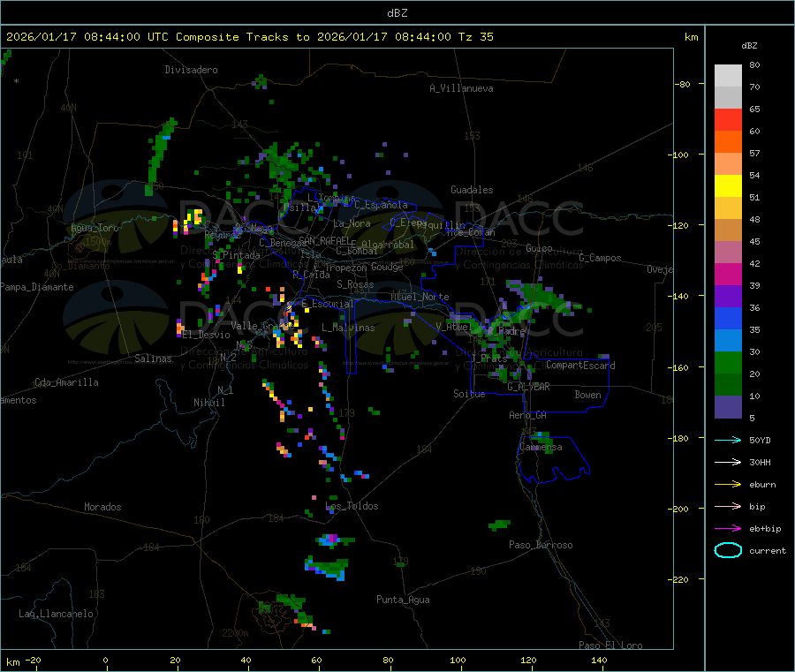The image size is (795, 672).
Task: Click the Bowen map label
Action: click(x=588, y=395)
